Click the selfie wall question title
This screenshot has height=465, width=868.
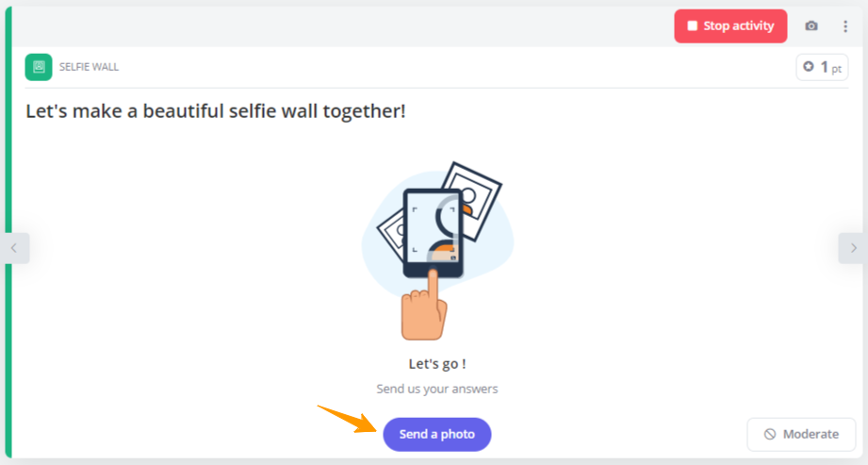coord(215,111)
